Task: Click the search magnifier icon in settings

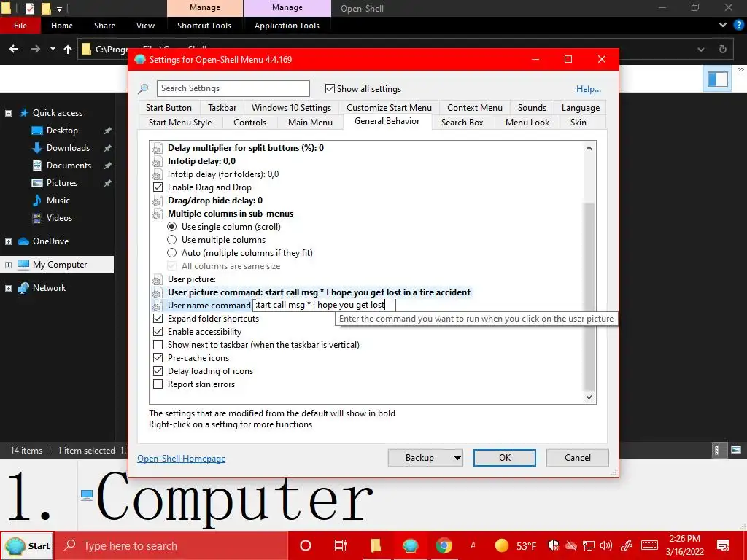Action: pyautogui.click(x=143, y=88)
